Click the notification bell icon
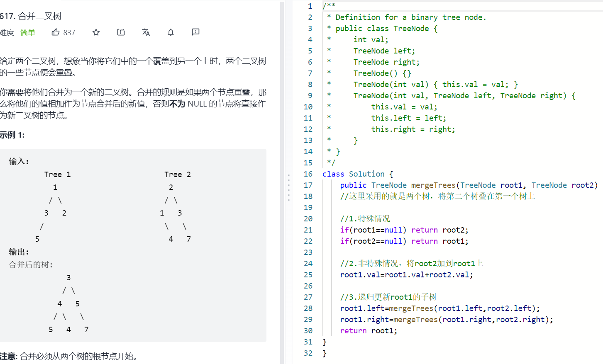Image resolution: width=603 pixels, height=364 pixels. tap(171, 32)
